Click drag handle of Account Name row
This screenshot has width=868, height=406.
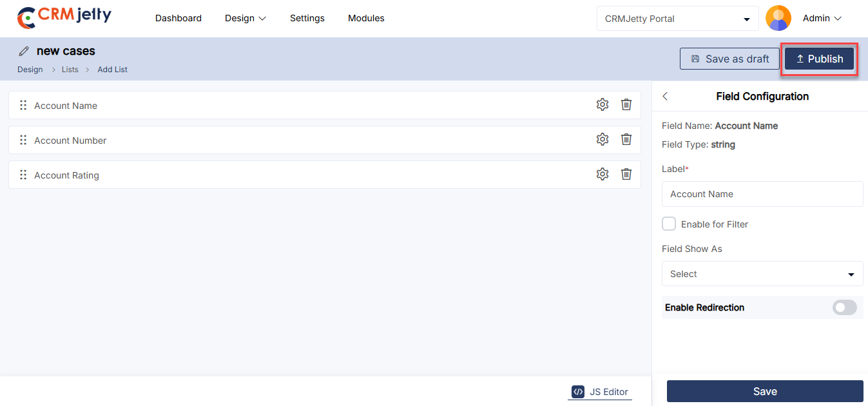(x=23, y=105)
